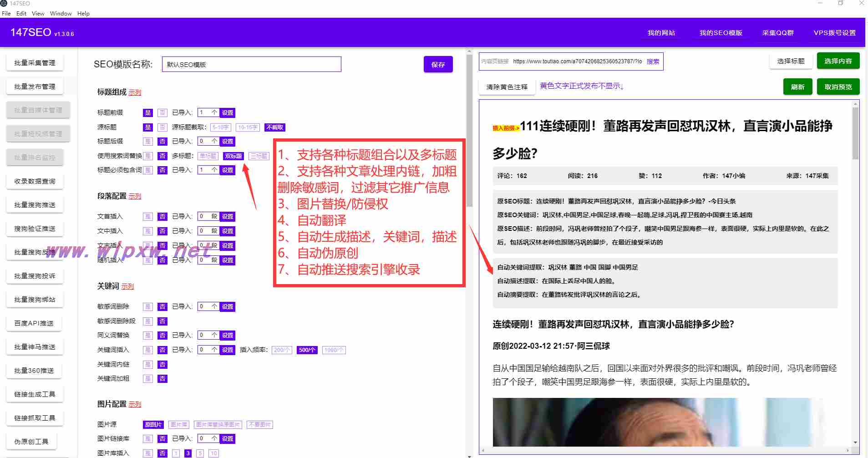
Task: Set 关键词加粗 to 是
Action: point(148,378)
